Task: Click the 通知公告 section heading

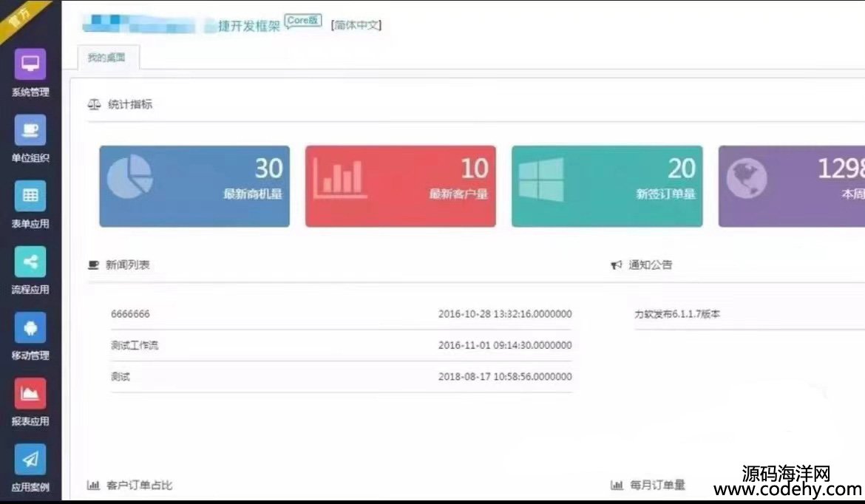Action: click(x=651, y=265)
